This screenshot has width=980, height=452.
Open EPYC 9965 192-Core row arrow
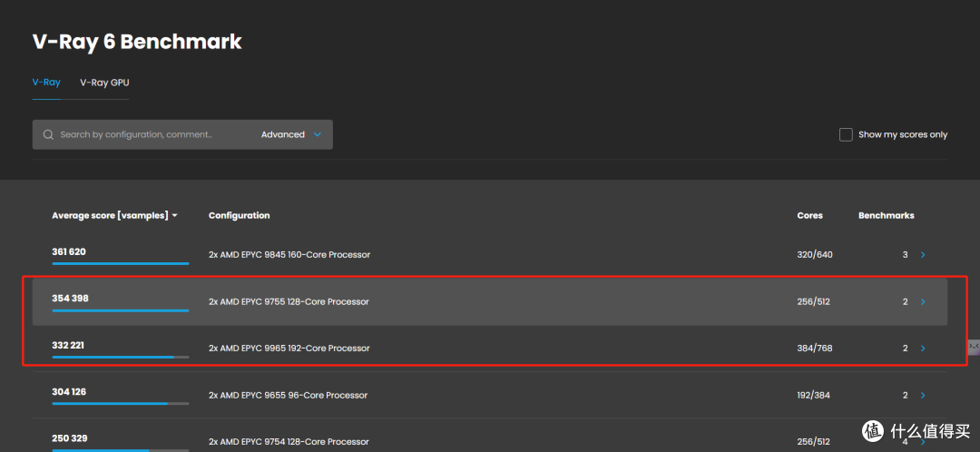click(x=923, y=349)
